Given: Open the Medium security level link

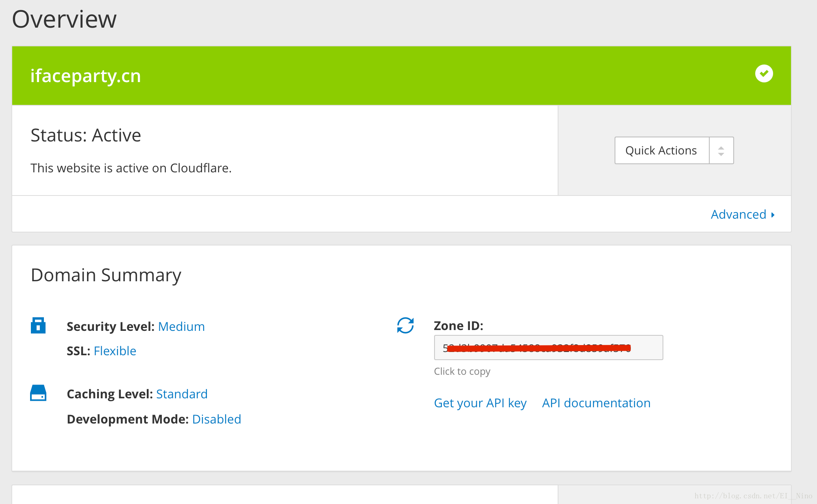Looking at the screenshot, I should tap(181, 326).
